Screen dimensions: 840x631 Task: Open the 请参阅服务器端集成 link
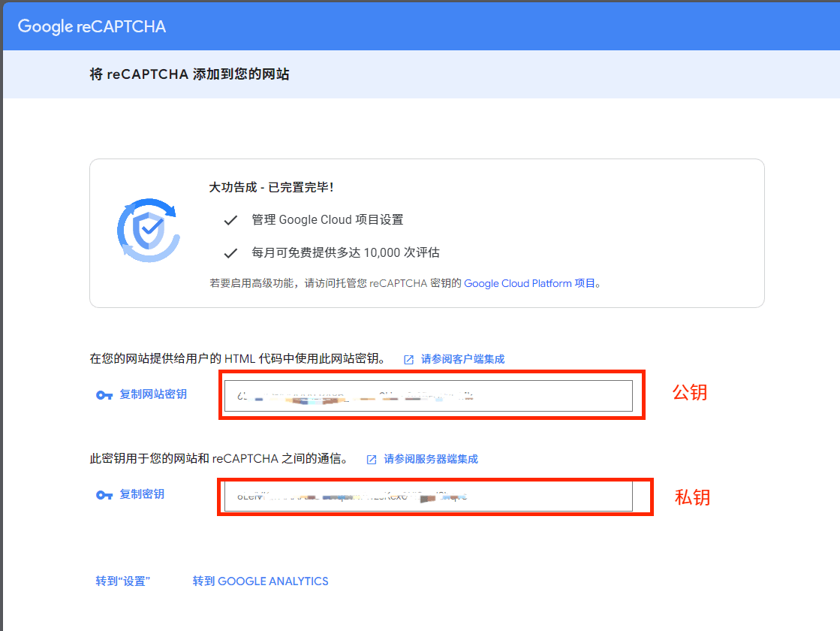431,459
